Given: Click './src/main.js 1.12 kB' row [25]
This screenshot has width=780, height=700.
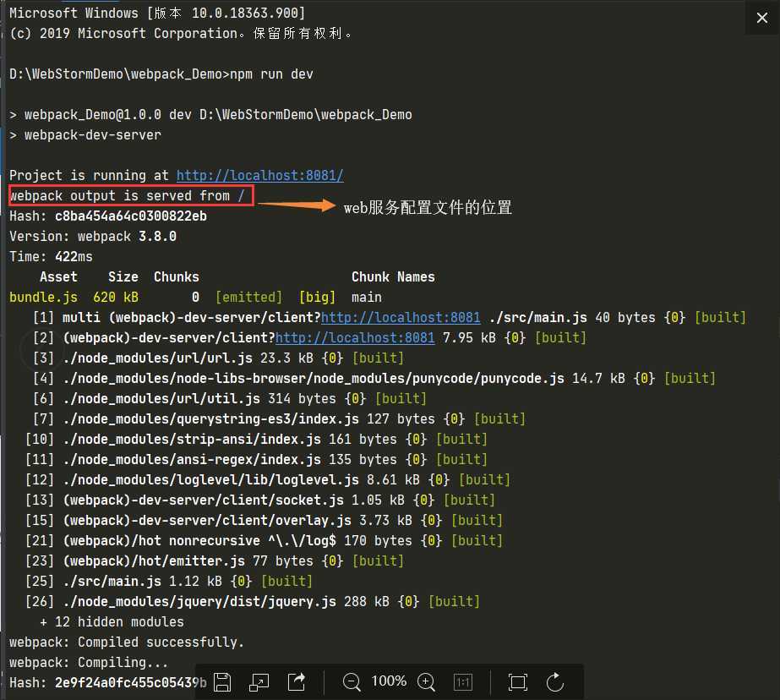Looking at the screenshot, I should point(169,581).
